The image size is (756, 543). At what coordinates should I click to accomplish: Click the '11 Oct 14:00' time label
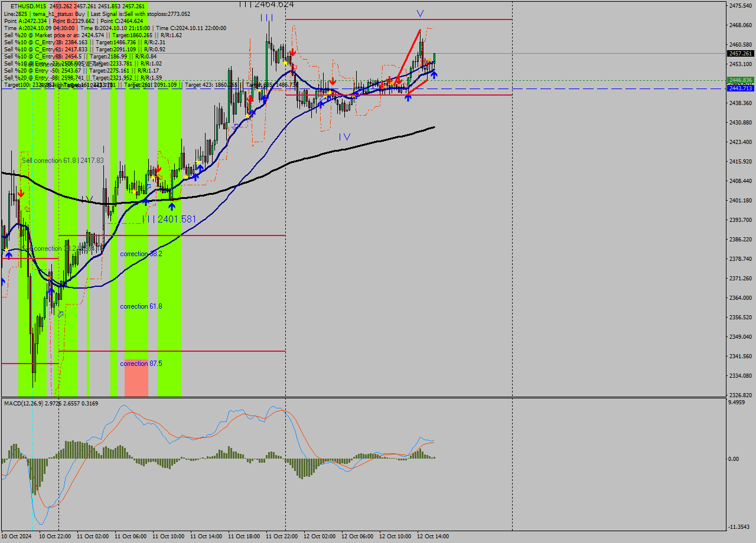206,537
